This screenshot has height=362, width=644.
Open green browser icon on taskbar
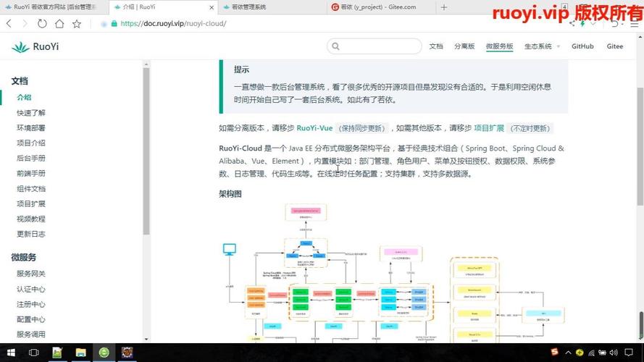tap(104, 353)
